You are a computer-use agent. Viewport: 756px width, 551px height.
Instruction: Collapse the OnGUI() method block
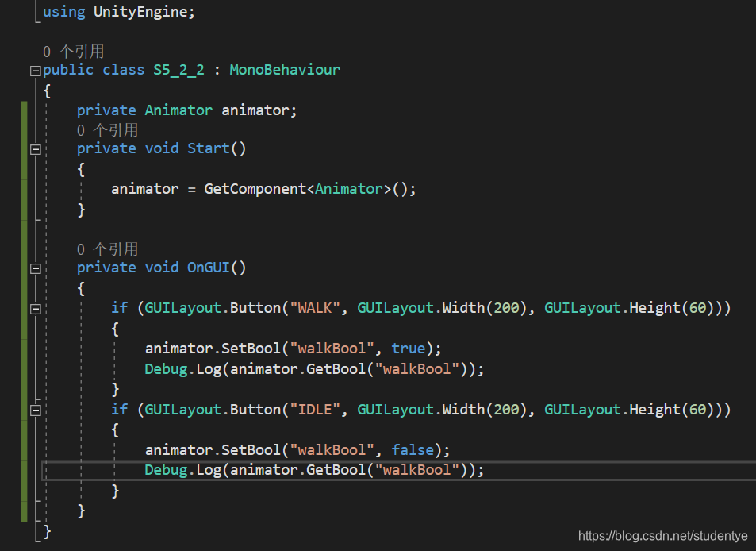[35, 268]
